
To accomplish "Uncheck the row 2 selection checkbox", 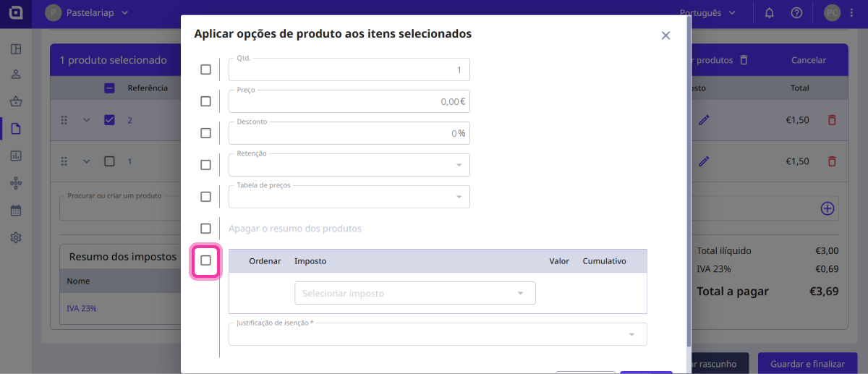I will [x=109, y=120].
